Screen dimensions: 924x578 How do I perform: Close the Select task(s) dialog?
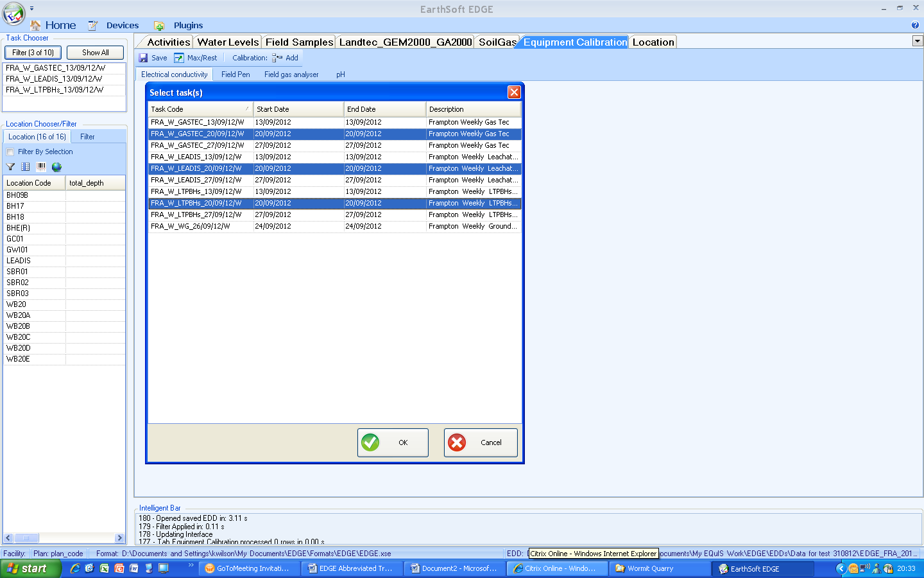click(x=514, y=92)
